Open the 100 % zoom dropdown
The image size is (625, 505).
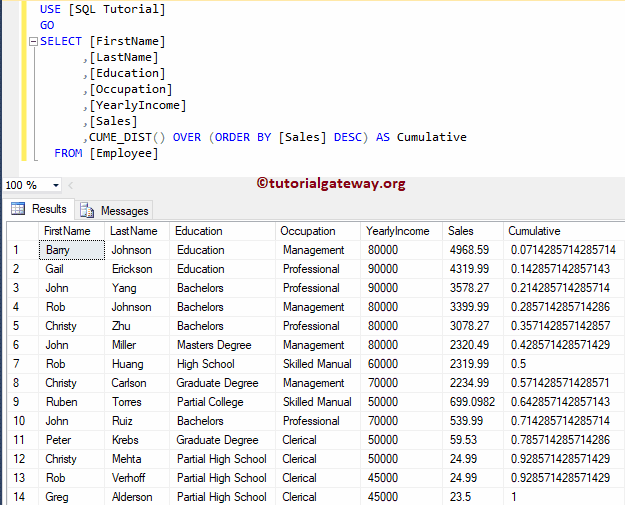[x=54, y=186]
